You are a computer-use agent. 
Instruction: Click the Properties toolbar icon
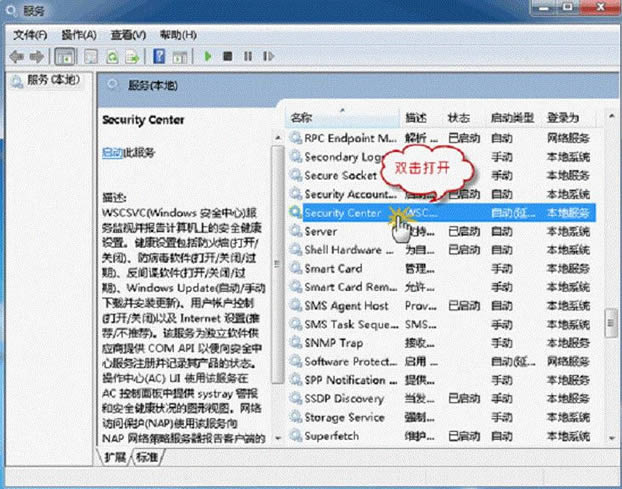pyautogui.click(x=91, y=57)
